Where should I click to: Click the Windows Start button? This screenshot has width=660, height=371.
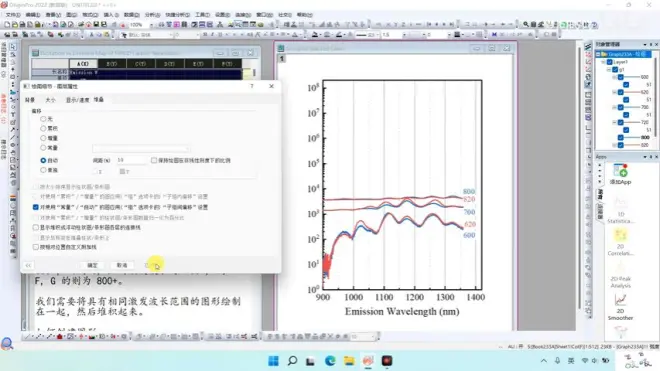[273, 360]
